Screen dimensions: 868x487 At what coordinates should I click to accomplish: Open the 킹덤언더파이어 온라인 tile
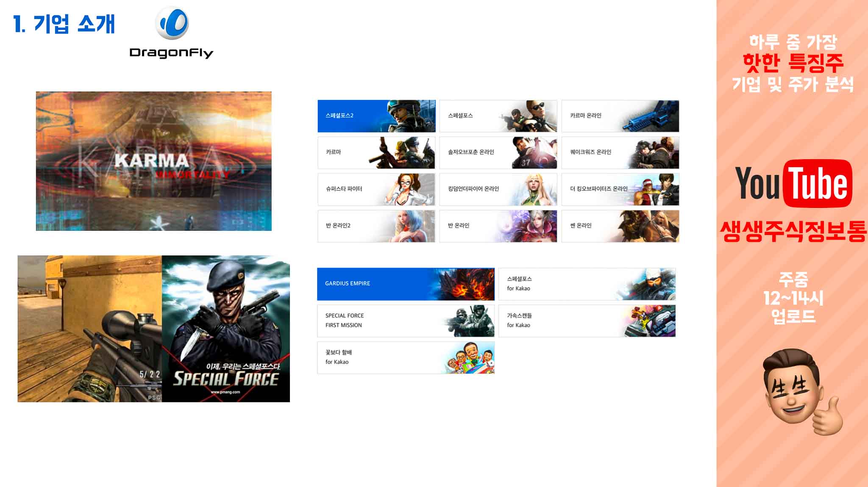coord(498,189)
